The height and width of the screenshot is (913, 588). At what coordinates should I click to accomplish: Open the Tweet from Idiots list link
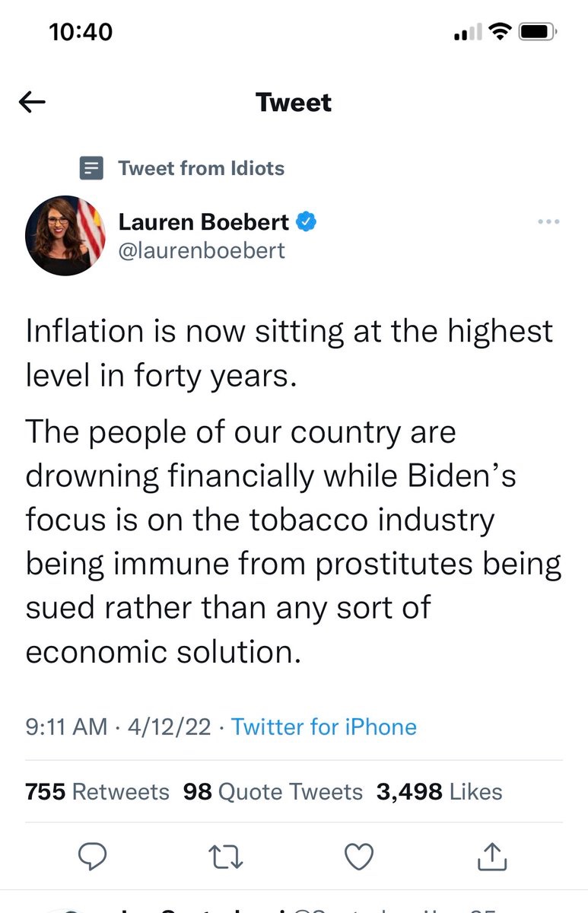point(201,168)
